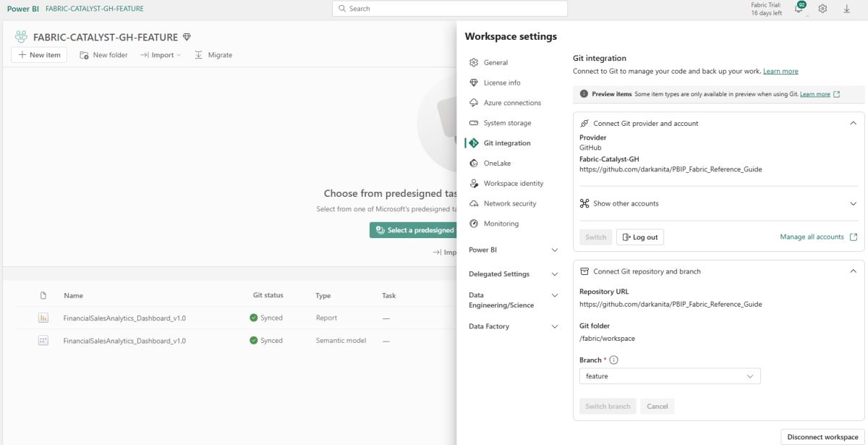This screenshot has height=445, width=868.
Task: Click the external link icon after banner Learn more
Action: 837,94
